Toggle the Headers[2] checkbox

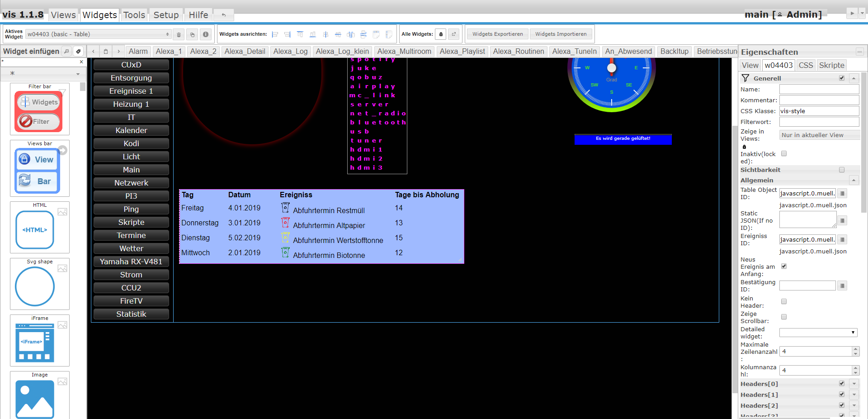pos(842,405)
